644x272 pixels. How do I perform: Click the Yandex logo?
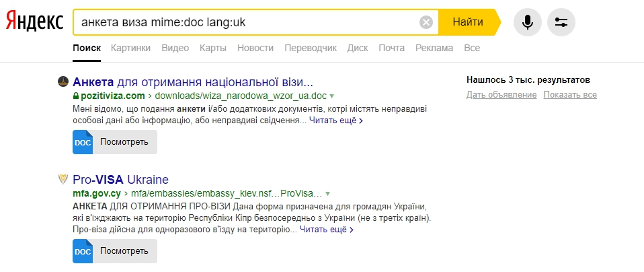click(x=35, y=22)
